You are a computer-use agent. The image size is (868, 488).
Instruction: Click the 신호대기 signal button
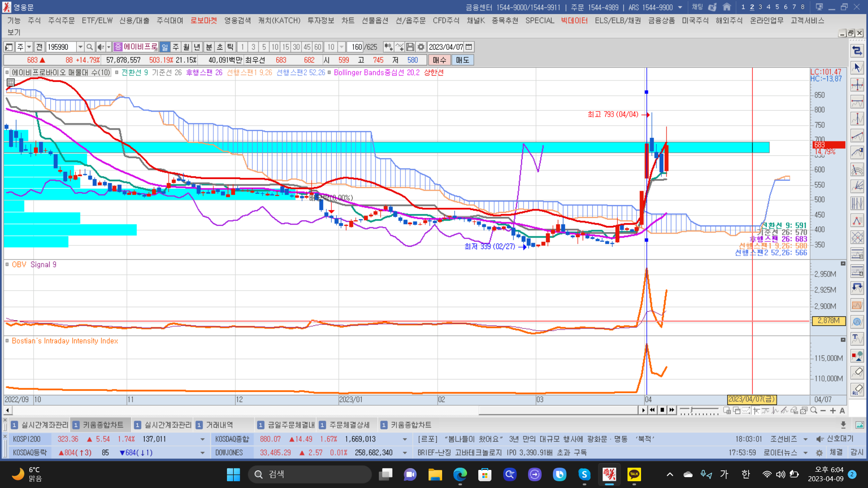835,439
